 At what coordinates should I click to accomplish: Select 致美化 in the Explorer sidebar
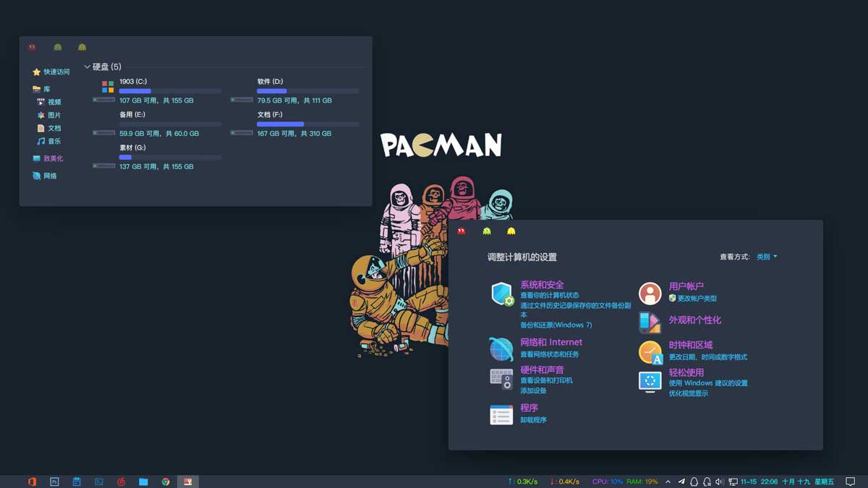pyautogui.click(x=48, y=158)
